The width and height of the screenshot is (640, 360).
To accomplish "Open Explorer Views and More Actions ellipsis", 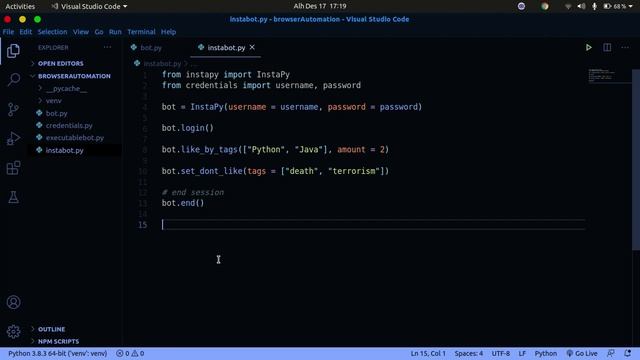I will coord(107,47).
